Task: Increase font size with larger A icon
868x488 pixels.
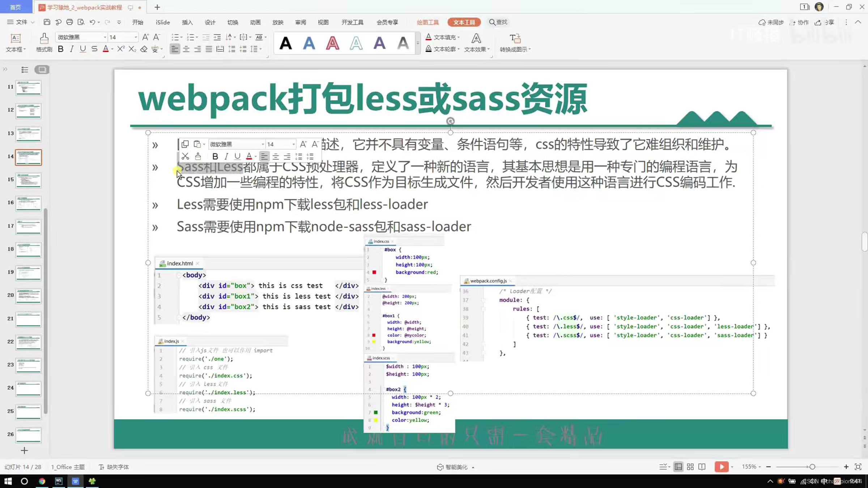Action: click(145, 37)
